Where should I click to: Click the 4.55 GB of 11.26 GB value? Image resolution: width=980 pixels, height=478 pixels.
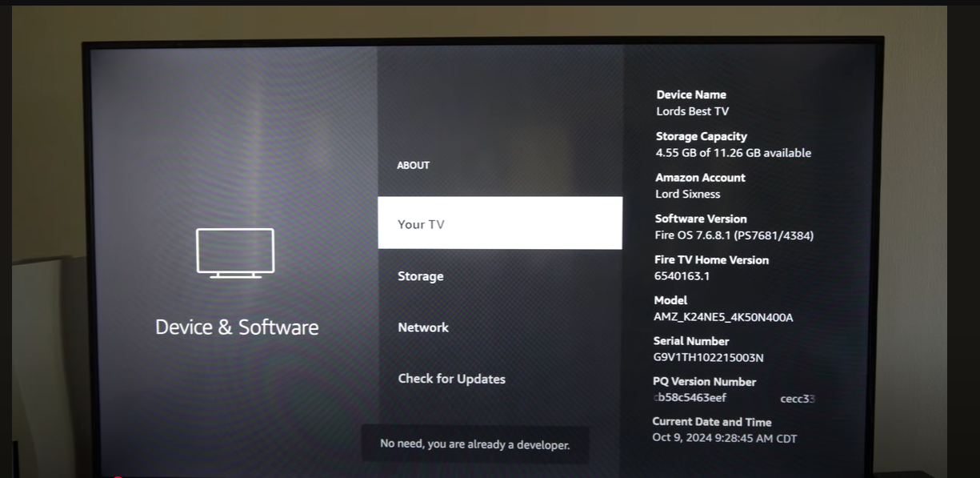[x=734, y=153]
